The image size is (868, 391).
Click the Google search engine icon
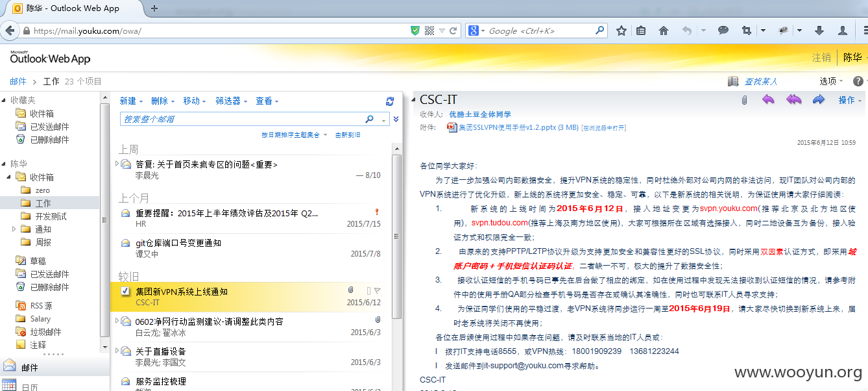tap(473, 31)
